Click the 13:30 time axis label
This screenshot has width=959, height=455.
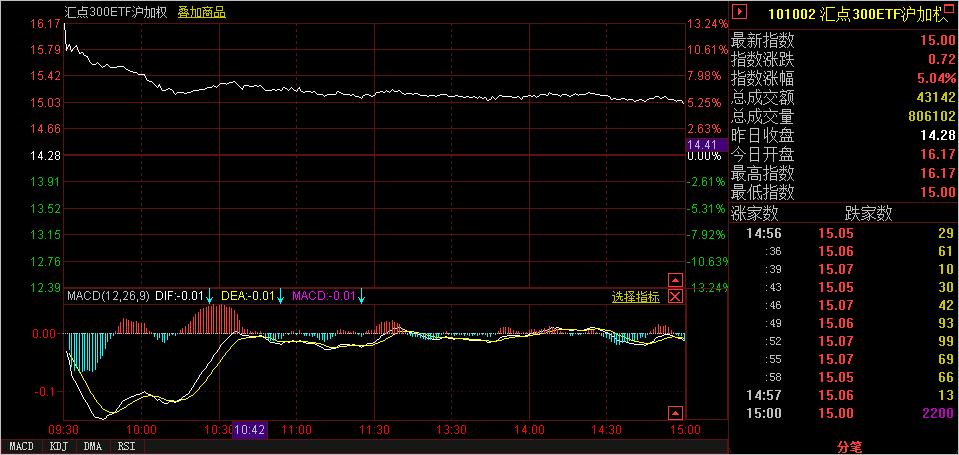(x=452, y=430)
